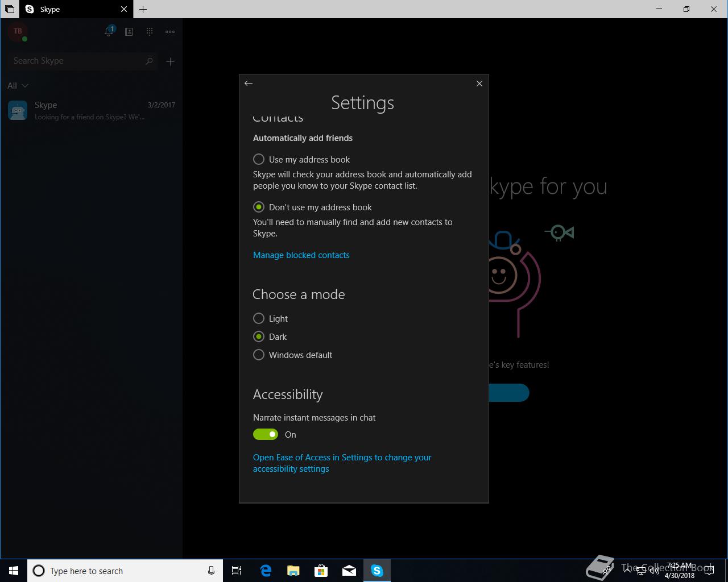This screenshot has width=728, height=582.
Task: Start a new chat with plus icon
Action: click(x=170, y=61)
